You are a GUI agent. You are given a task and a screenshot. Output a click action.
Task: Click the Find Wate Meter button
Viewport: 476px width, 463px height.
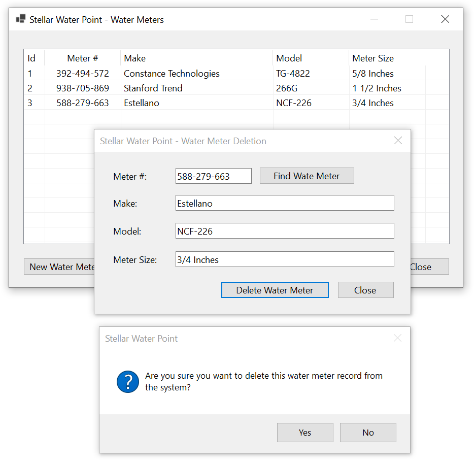pyautogui.click(x=307, y=176)
